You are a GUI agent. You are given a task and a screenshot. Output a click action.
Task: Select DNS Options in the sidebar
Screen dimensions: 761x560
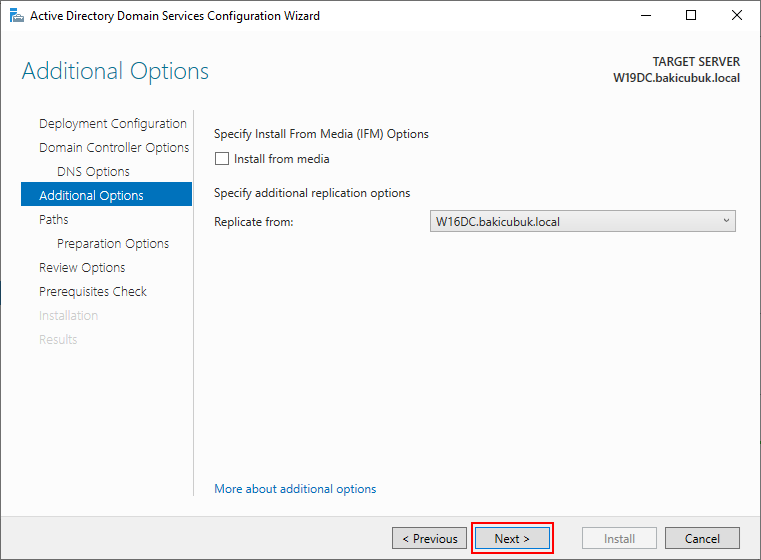coord(93,172)
